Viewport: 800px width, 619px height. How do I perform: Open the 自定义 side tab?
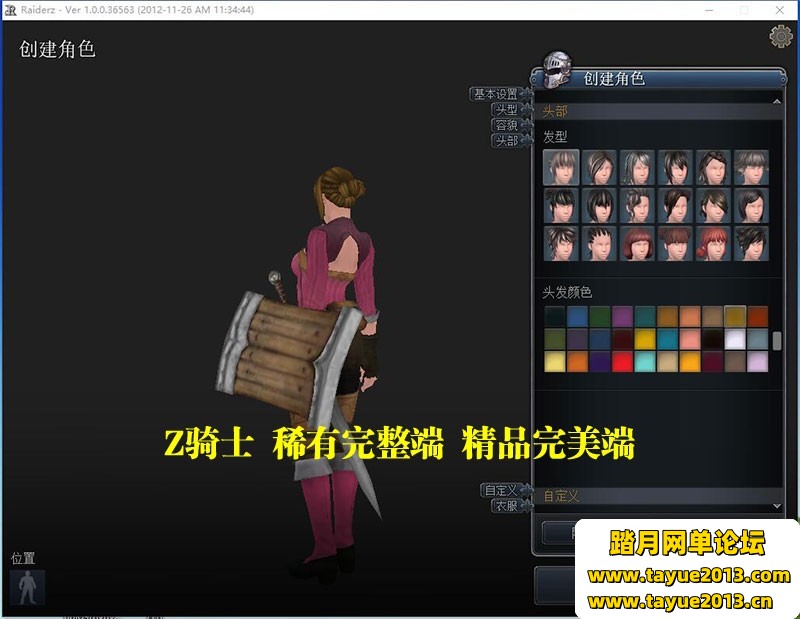point(501,490)
